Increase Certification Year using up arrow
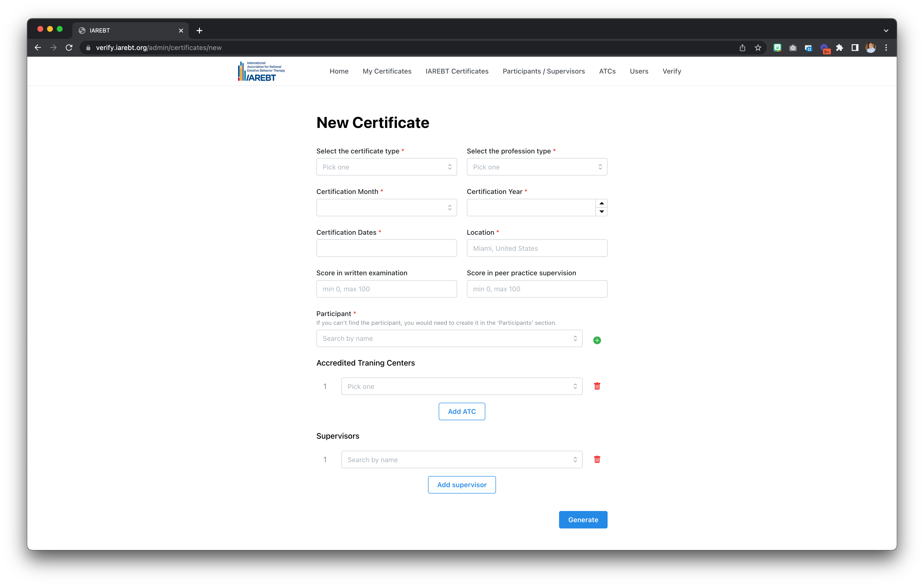Image resolution: width=924 pixels, height=586 pixels. point(601,203)
